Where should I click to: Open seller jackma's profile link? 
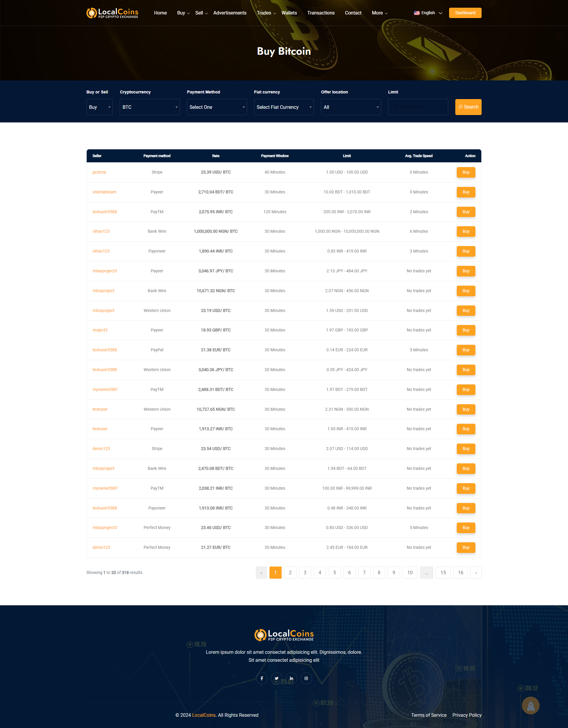point(99,172)
